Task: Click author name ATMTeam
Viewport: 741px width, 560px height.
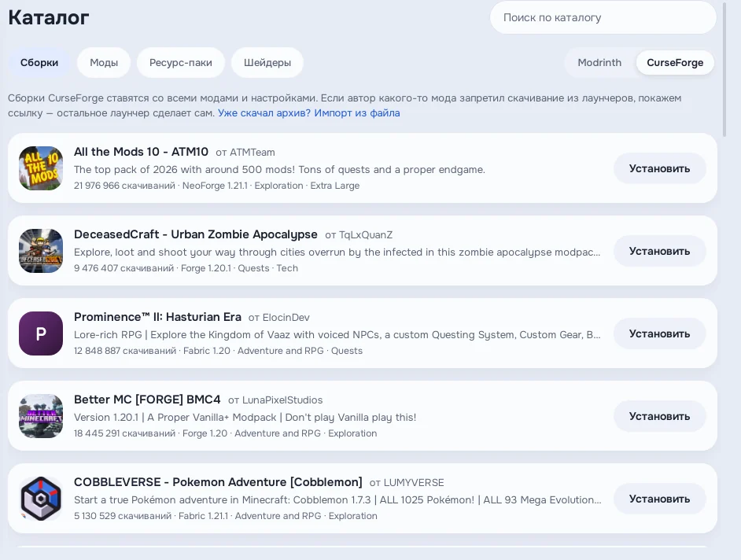Action: (253, 152)
